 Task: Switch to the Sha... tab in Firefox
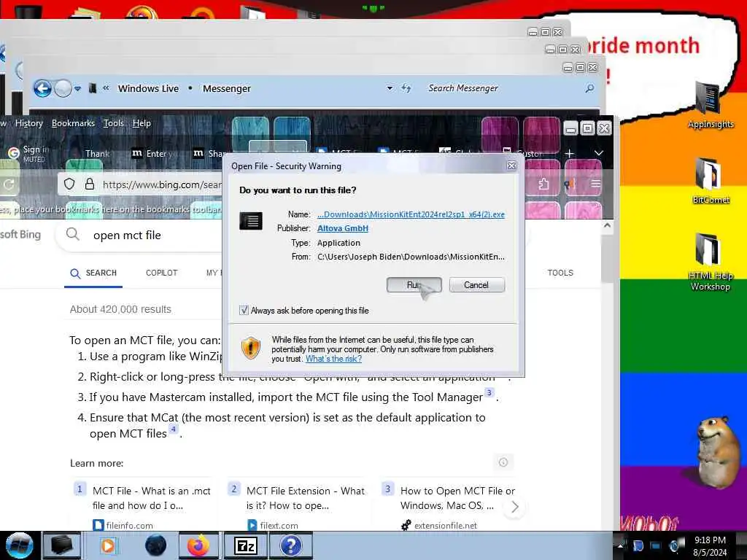tap(209, 153)
